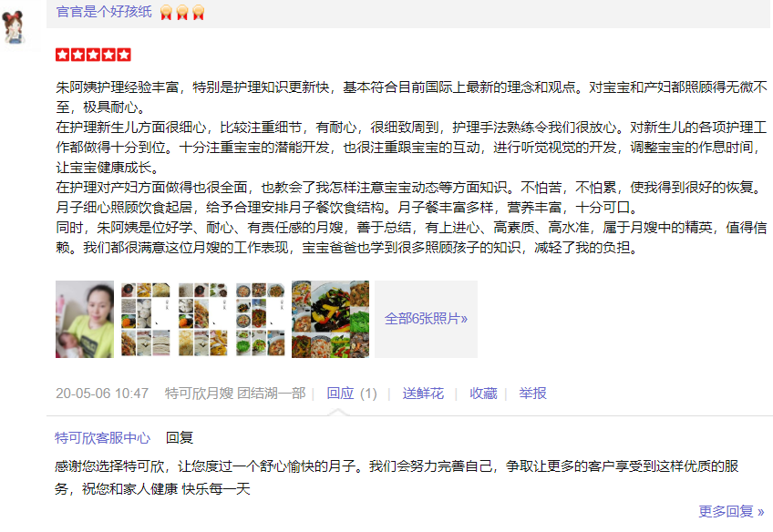Image resolution: width=773 pixels, height=532 pixels.
Task: Click 送鲜花 to send flowers
Action: coord(423,394)
